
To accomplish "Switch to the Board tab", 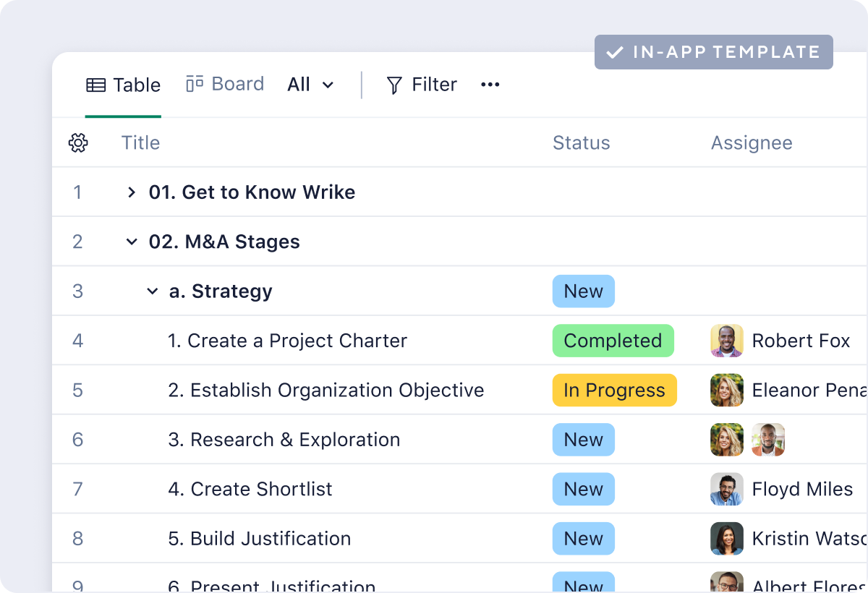I will [x=225, y=84].
